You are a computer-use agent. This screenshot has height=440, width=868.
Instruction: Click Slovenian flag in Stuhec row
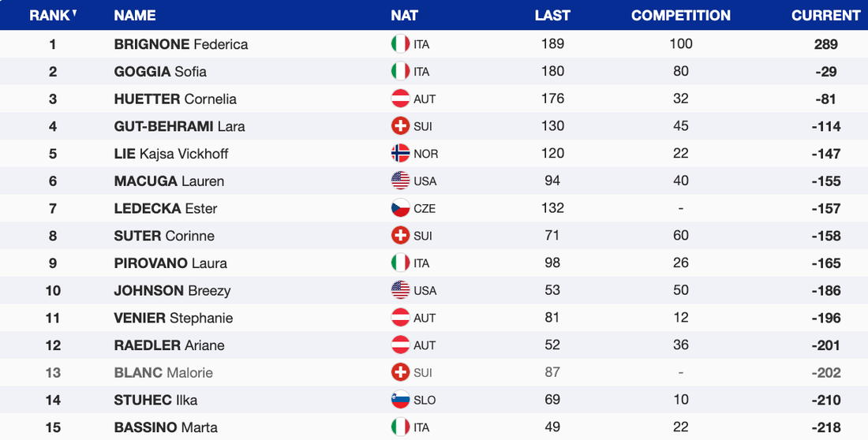[400, 400]
